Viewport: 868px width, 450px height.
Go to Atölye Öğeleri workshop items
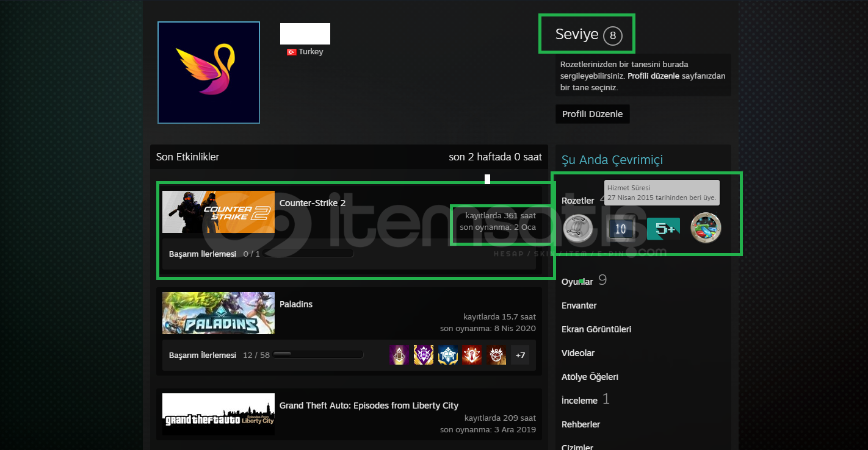coord(590,377)
